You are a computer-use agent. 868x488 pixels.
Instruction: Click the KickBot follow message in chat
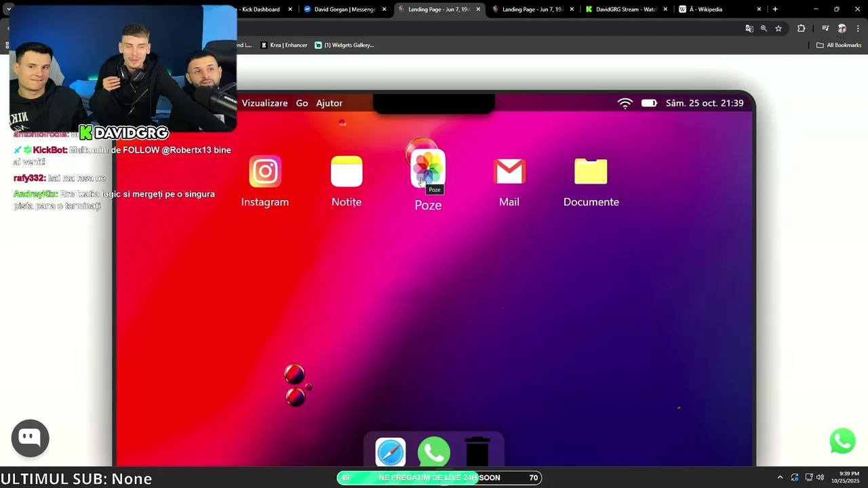pos(122,156)
